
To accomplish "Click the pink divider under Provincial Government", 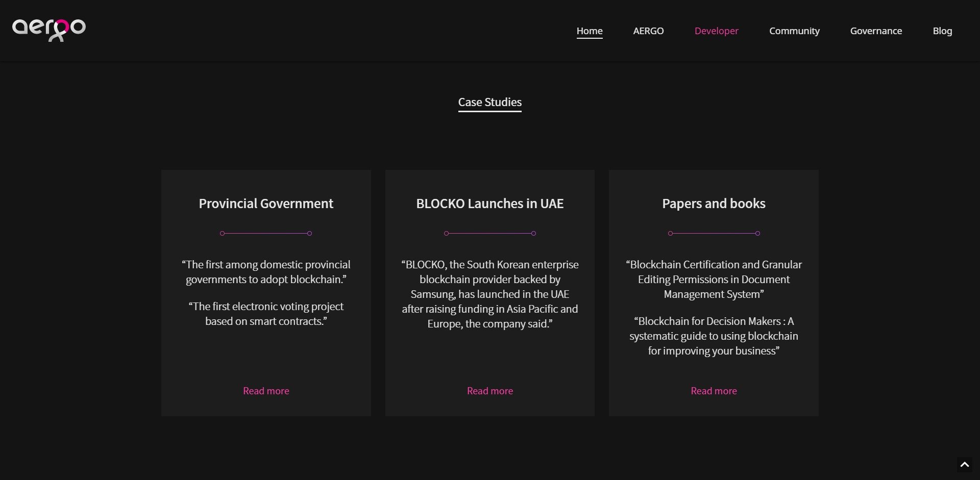I will 266,233.
